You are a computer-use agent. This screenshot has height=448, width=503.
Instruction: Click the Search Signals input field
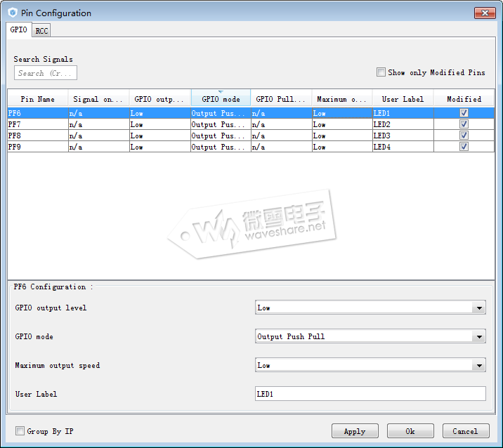tap(45, 73)
